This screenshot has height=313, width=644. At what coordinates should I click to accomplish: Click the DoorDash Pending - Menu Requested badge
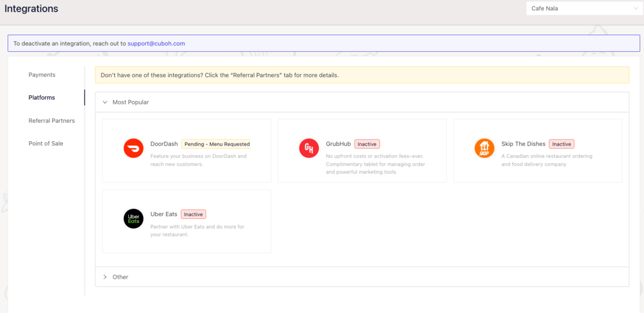[x=217, y=144]
